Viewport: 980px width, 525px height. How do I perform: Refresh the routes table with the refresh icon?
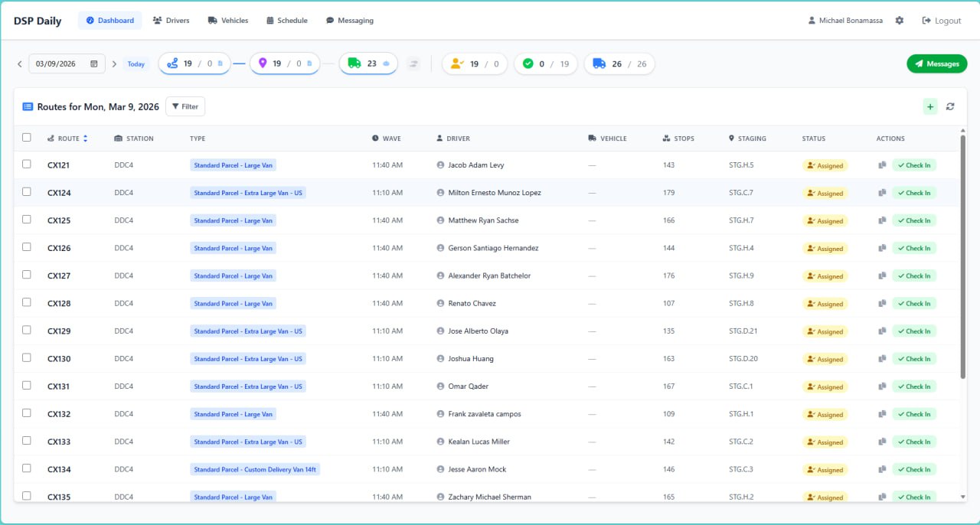click(x=950, y=106)
